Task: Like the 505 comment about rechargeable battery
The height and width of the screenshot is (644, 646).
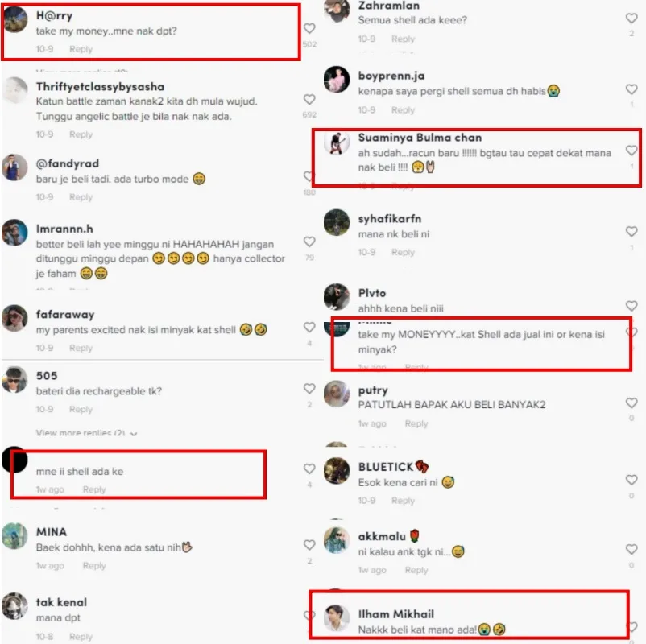Action: coord(309,389)
